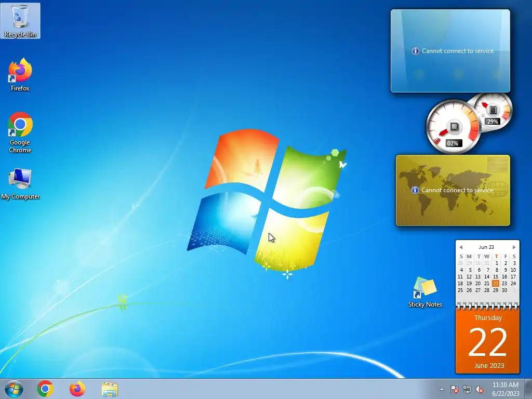Launch Firefox from the taskbar

tap(77, 389)
